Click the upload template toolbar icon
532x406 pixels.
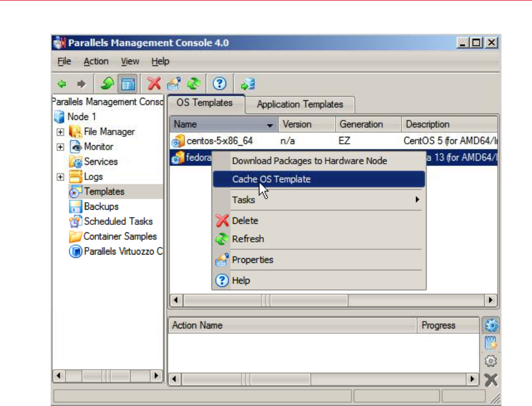coord(248,84)
